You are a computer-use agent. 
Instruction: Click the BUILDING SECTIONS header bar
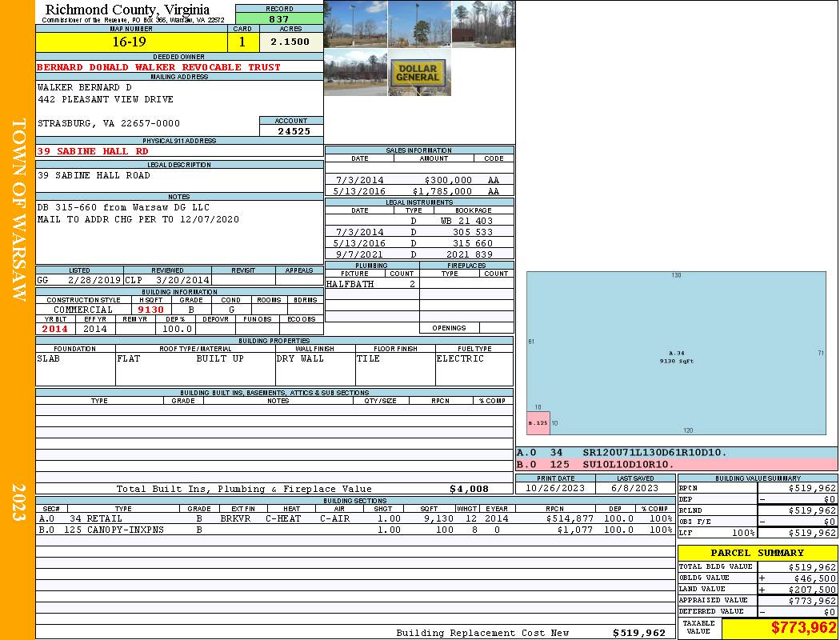pos(354,500)
